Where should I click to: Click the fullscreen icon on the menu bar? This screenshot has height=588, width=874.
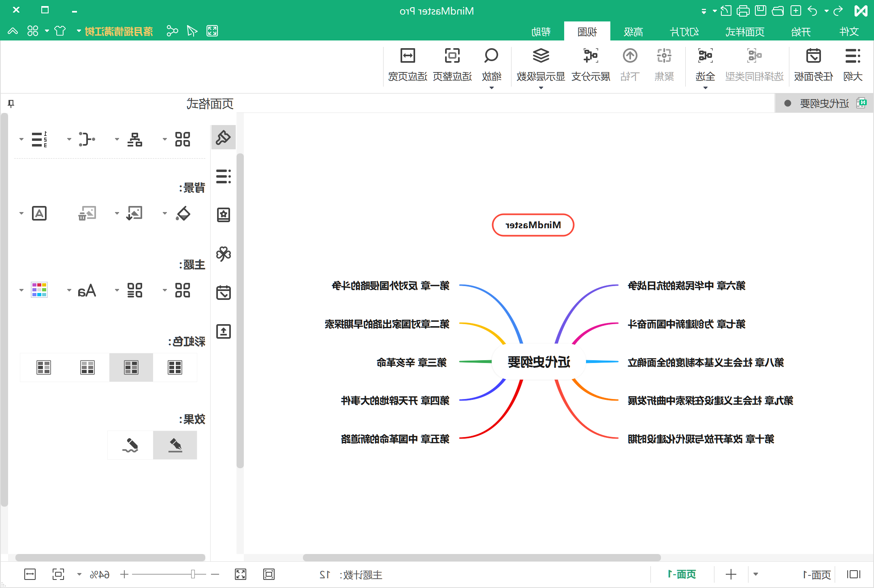coord(212,31)
